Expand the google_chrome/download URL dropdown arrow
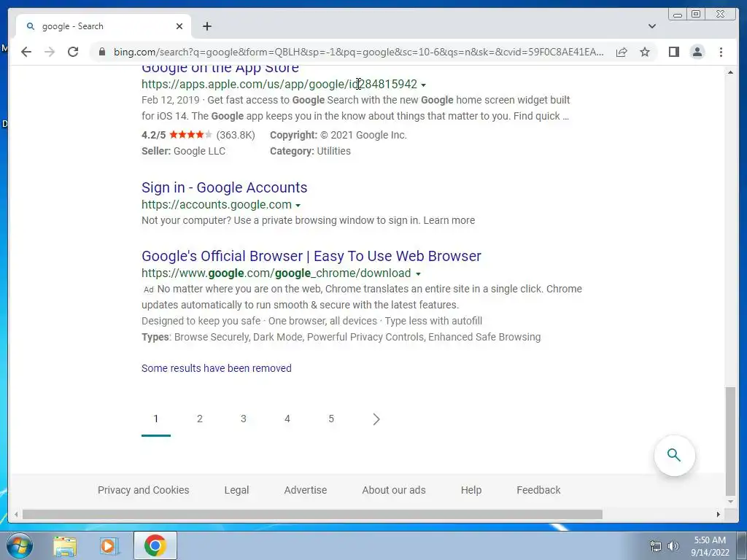 pyautogui.click(x=418, y=274)
